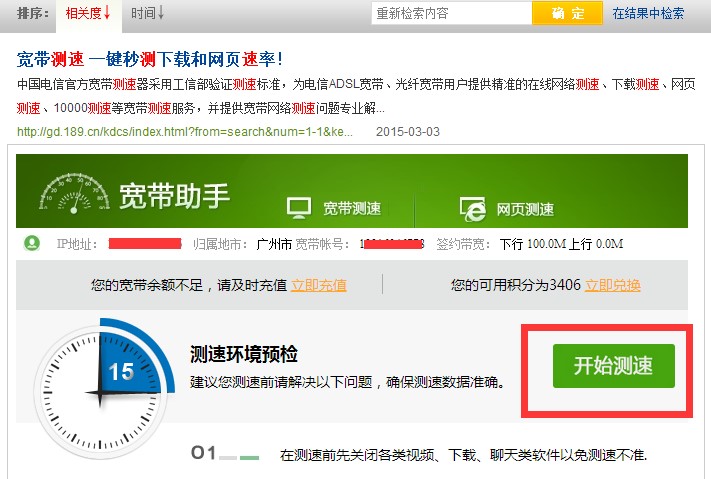The height and width of the screenshot is (479, 711).
Task: Click the green user avatar icon
Action: [x=32, y=244]
